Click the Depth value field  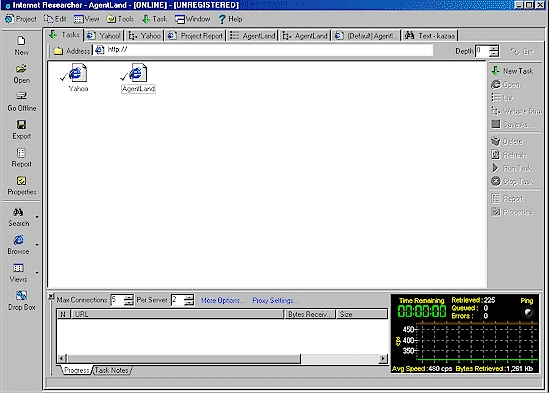482,51
